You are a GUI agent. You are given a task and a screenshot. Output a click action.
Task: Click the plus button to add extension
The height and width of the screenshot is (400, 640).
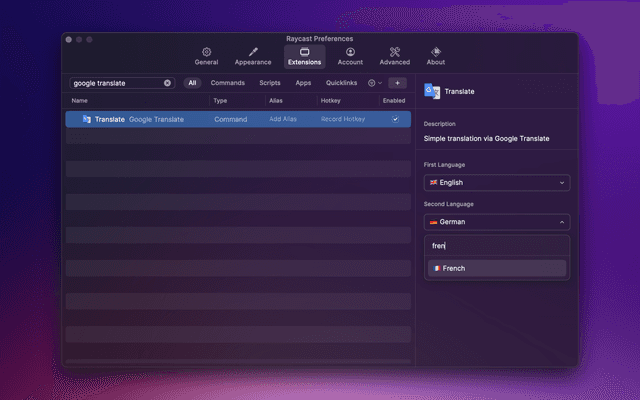click(397, 83)
